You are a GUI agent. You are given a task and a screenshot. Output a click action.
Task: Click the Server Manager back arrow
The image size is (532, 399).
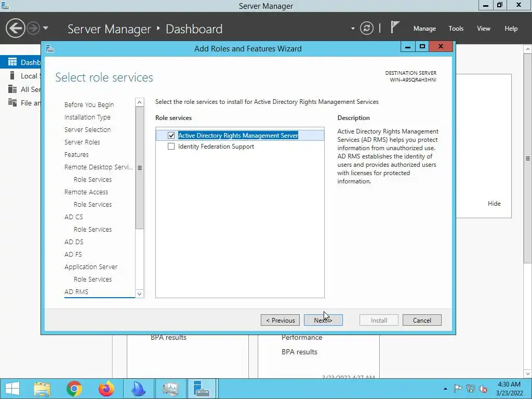(x=15, y=28)
